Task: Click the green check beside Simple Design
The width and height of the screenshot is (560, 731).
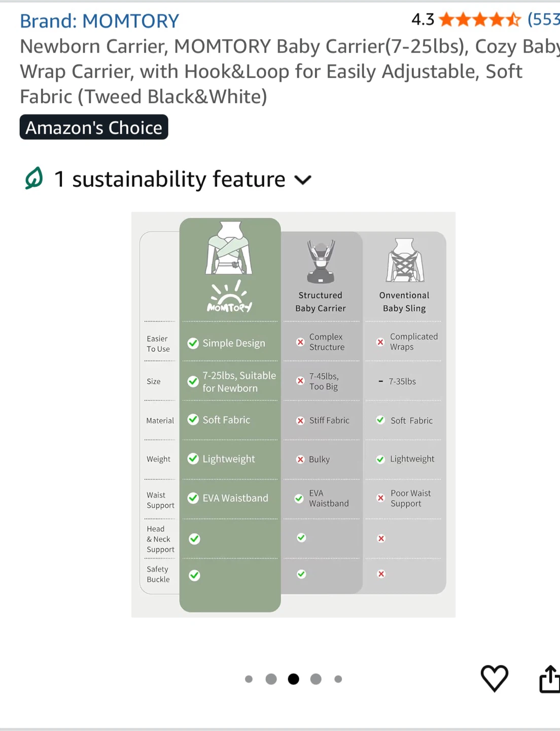Action: click(193, 343)
